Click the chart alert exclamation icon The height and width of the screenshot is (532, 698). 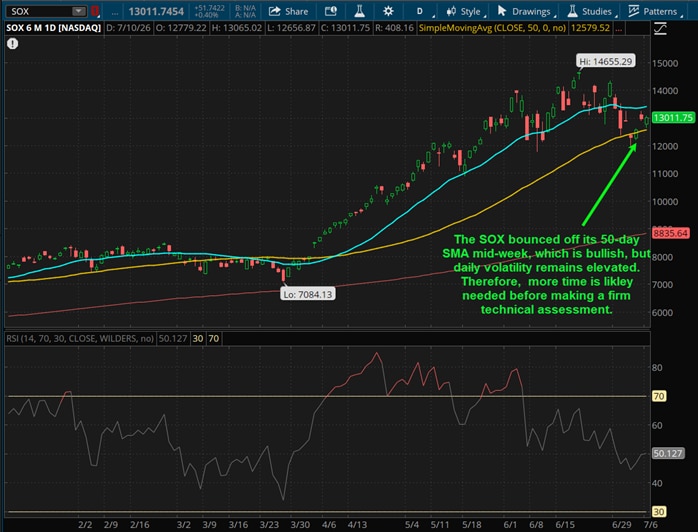(12, 44)
